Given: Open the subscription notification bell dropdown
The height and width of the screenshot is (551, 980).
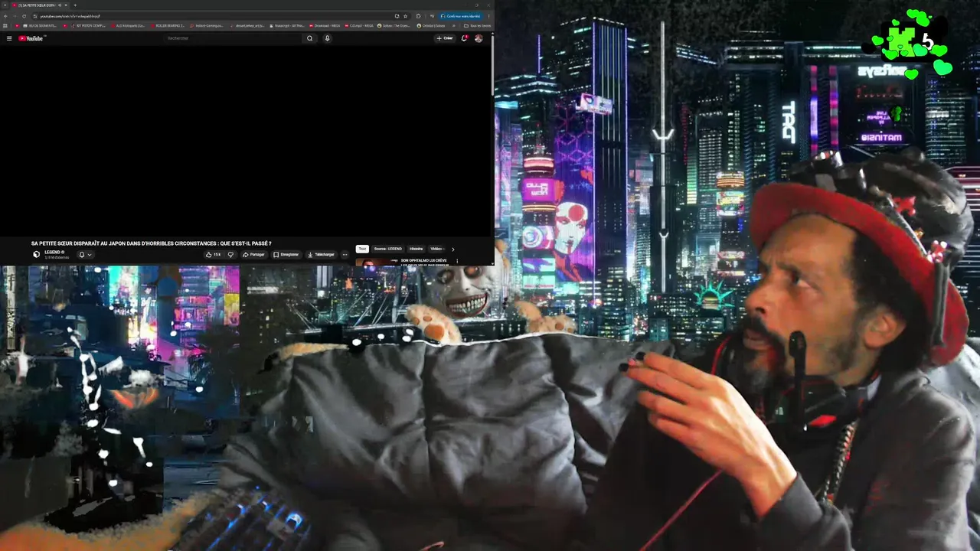Looking at the screenshot, I should (85, 255).
